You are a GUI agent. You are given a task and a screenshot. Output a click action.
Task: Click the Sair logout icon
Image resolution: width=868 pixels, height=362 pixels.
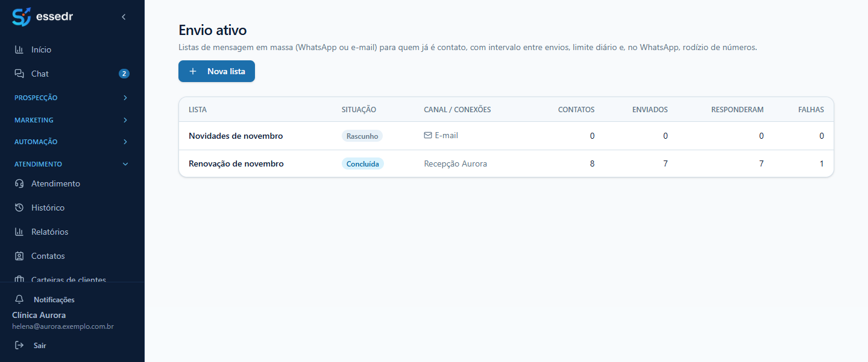tap(19, 346)
